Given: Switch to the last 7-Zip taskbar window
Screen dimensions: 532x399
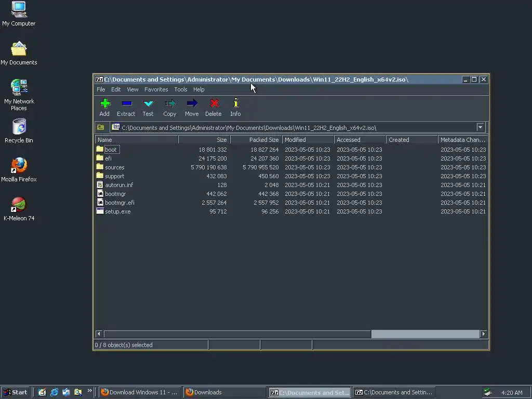Looking at the screenshot, I should tap(394, 392).
